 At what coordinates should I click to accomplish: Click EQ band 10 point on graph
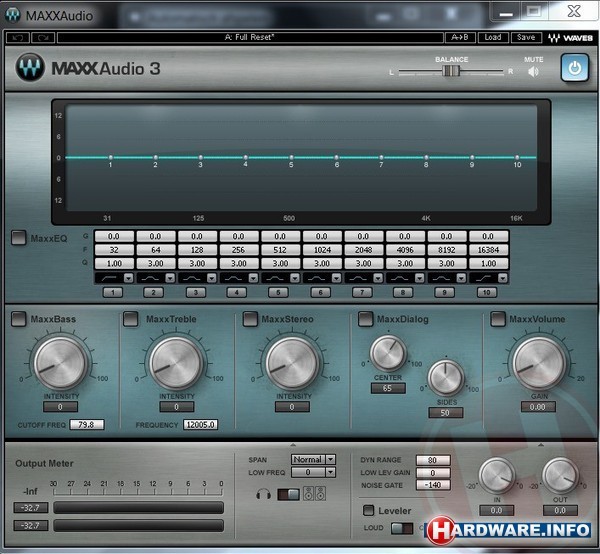pyautogui.click(x=517, y=157)
